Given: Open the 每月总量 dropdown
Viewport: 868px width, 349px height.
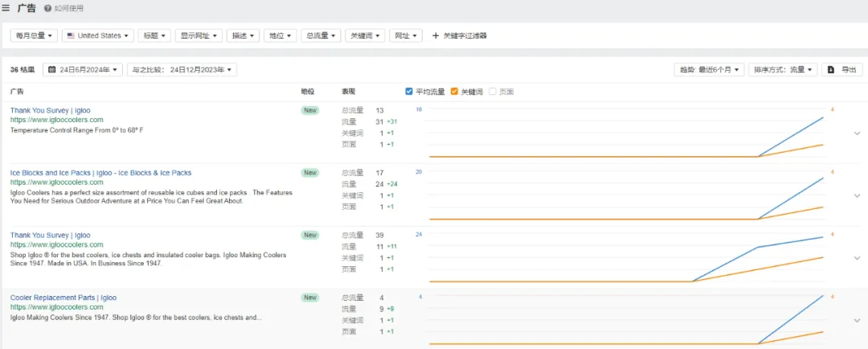Looking at the screenshot, I should [x=34, y=35].
